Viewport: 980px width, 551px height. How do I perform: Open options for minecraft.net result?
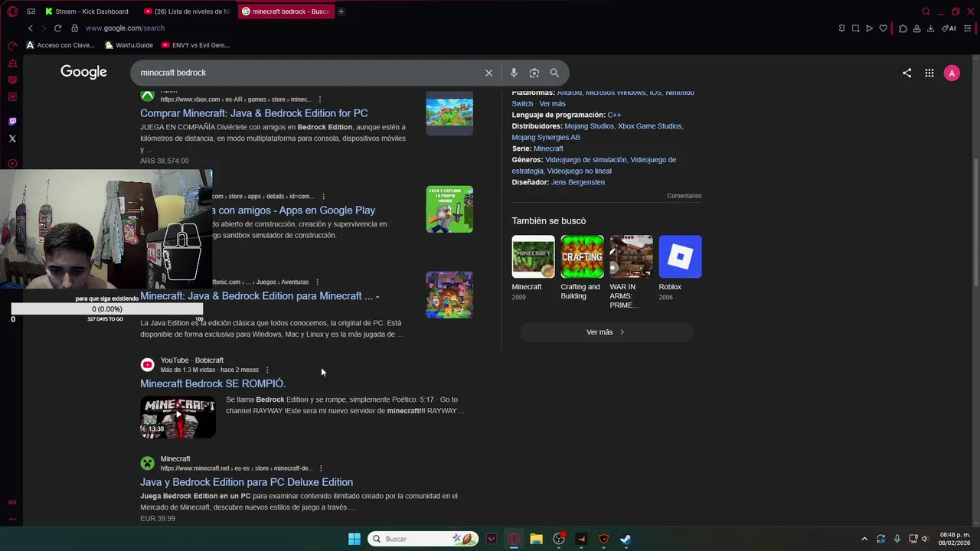coord(321,468)
